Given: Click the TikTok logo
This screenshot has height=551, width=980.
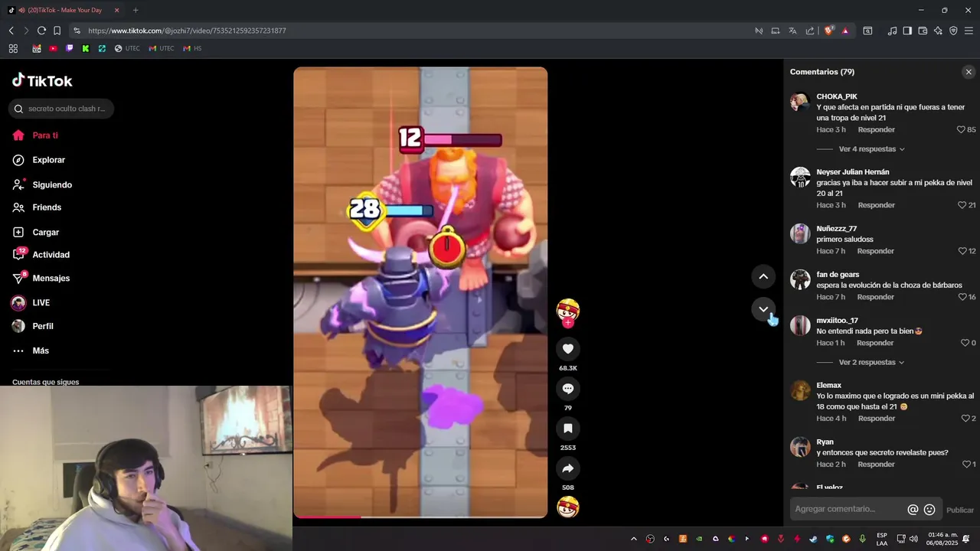Looking at the screenshot, I should pos(42,80).
